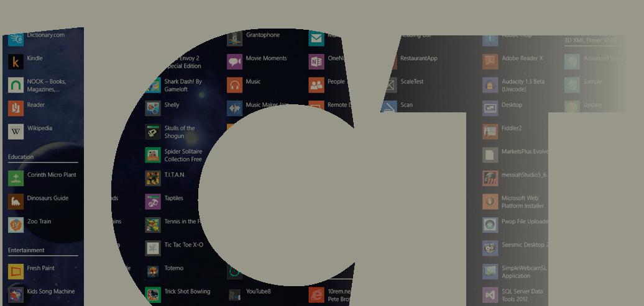
Task: Launch Skulls of the Shogun
Action: (153, 132)
